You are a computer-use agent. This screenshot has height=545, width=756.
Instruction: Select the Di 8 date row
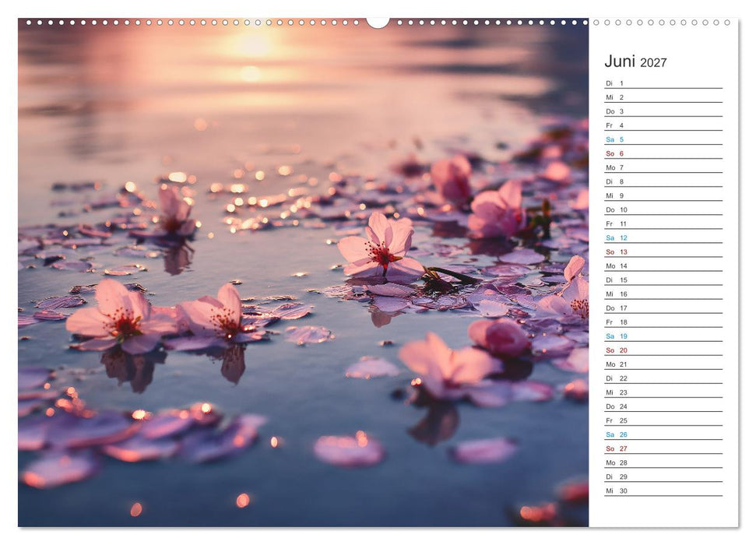tap(663, 181)
